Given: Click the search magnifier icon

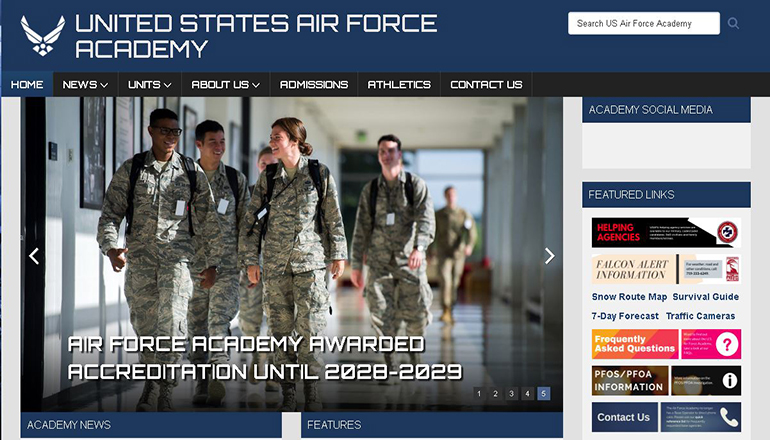Looking at the screenshot, I should [x=733, y=23].
